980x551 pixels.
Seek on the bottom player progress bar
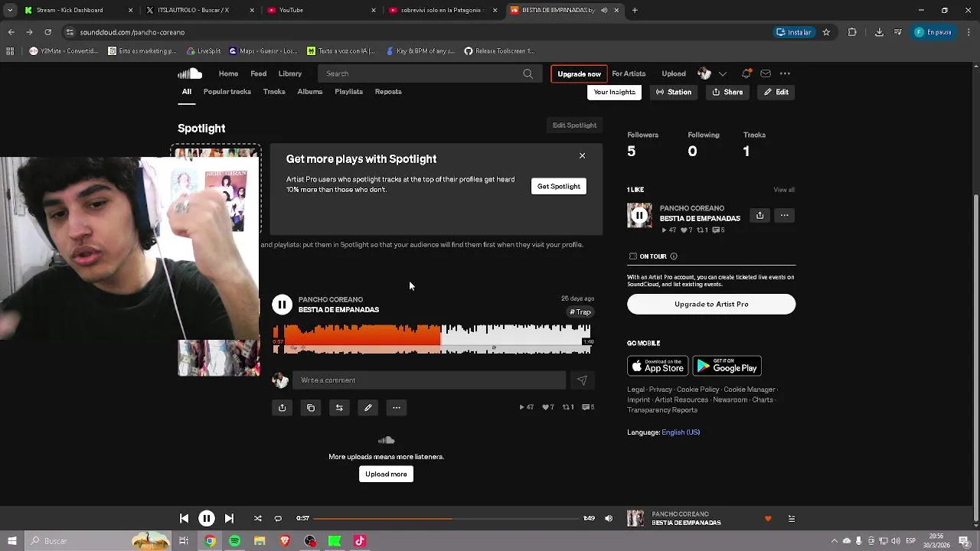pos(446,519)
